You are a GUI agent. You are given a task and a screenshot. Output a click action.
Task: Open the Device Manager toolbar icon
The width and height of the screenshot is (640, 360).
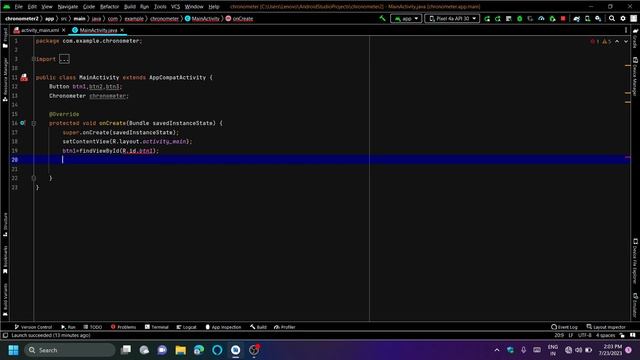[x=587, y=18]
